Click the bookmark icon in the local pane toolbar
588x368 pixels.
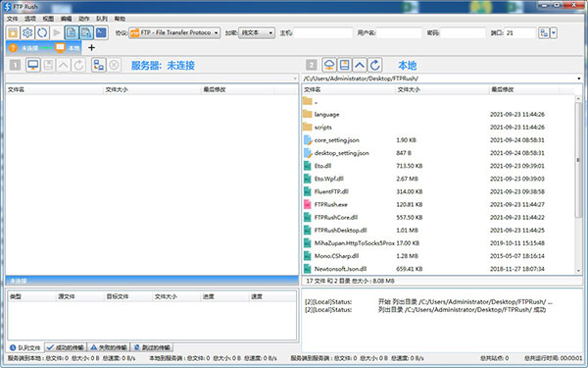click(345, 65)
